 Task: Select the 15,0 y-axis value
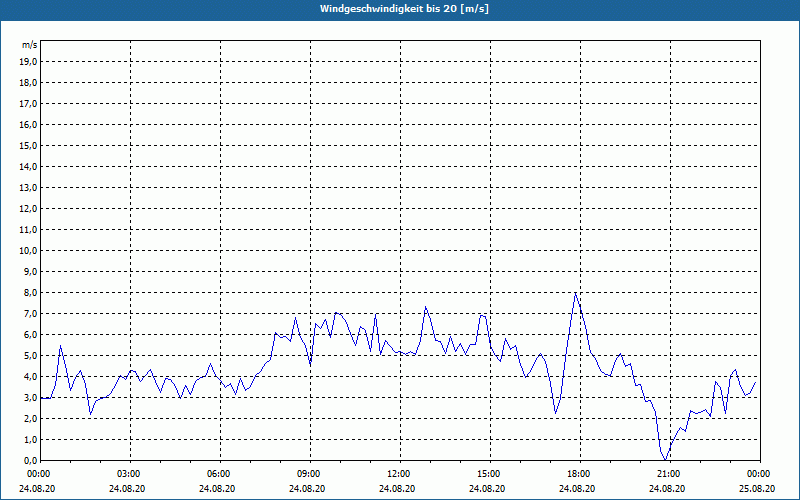[29, 145]
